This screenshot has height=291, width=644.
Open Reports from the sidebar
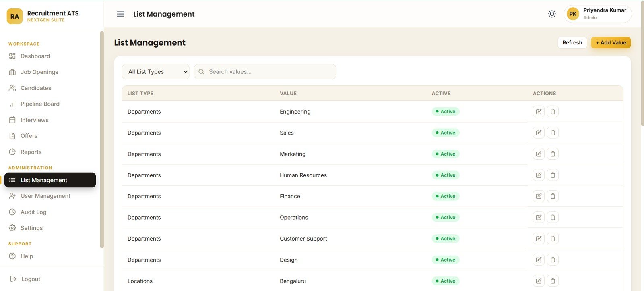coord(50,152)
